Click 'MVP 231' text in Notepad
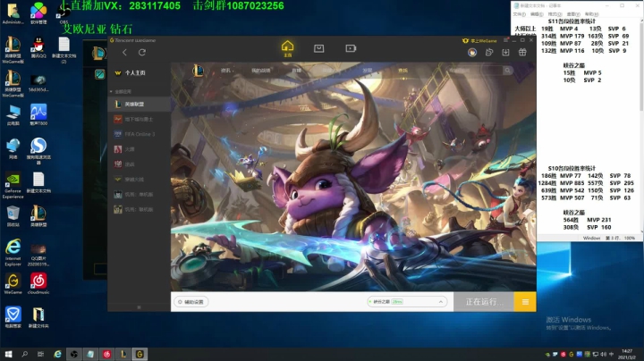644x361 pixels. coord(598,220)
